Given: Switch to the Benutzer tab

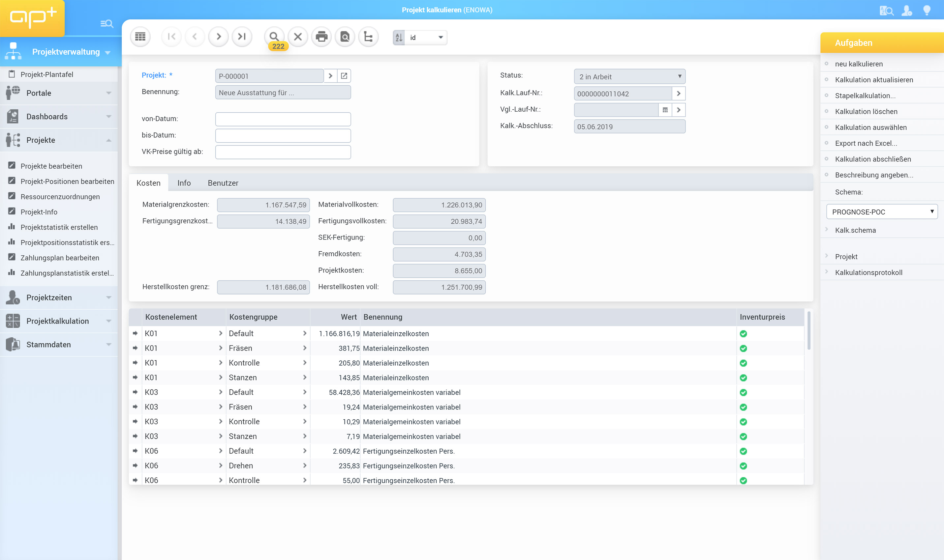Looking at the screenshot, I should pyautogui.click(x=223, y=183).
